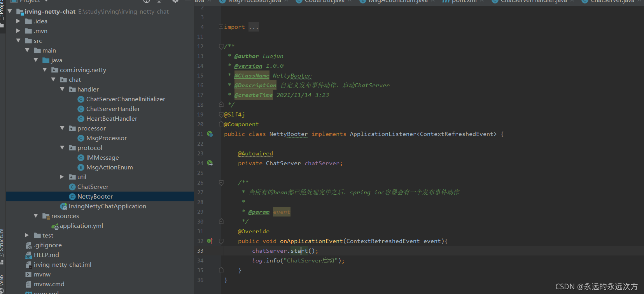Viewport: 644px width, 294px height.
Task: Click the .gitignore file icon
Action: (28, 245)
